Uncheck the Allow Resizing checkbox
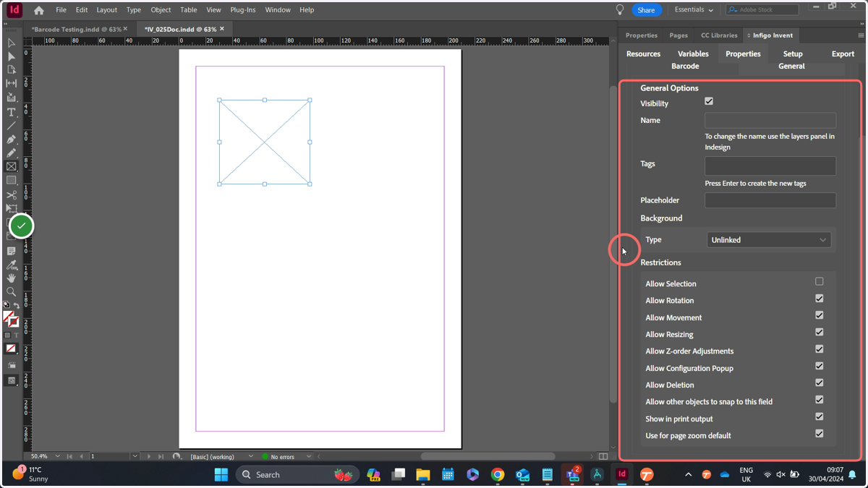 pos(820,333)
